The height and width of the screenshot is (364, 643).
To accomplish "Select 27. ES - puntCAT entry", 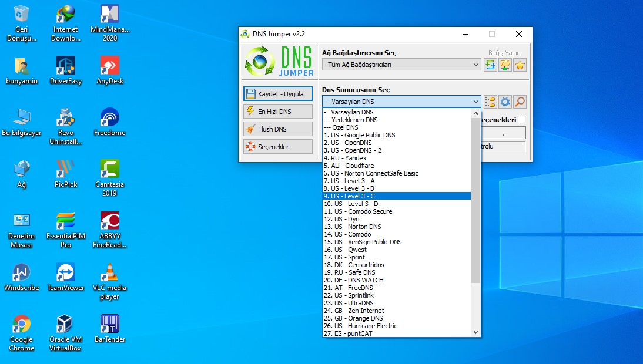I will click(x=397, y=333).
